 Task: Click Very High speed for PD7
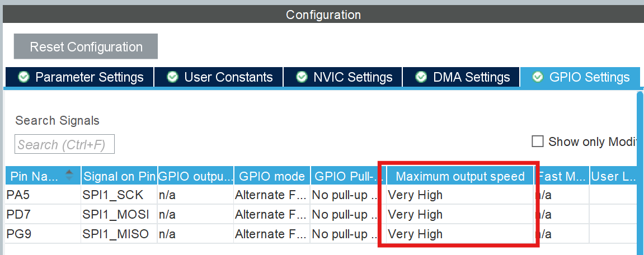(460, 214)
